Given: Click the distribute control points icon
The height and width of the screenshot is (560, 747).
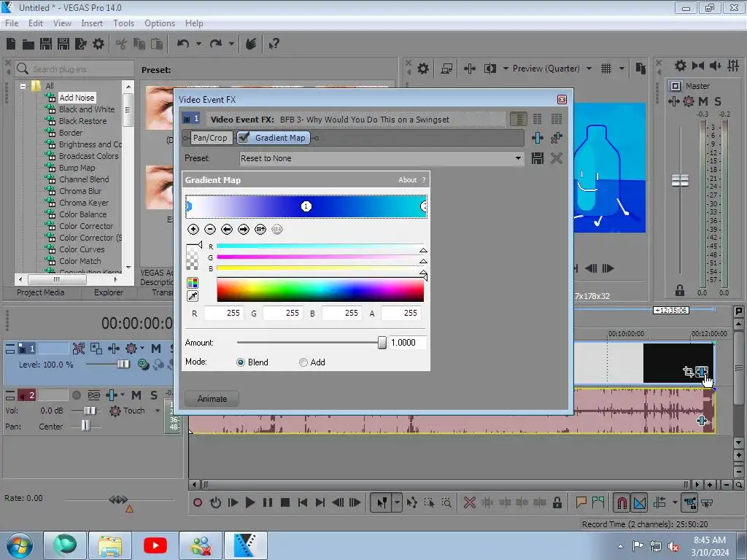Looking at the screenshot, I should coord(260,230).
